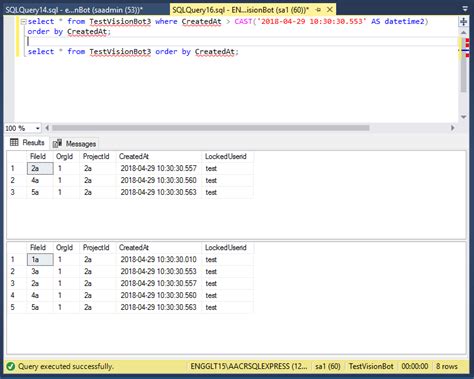Image resolution: width=474 pixels, height=379 pixels.
Task: Select FileId cell 2a in first result grid
Action: [40, 168]
